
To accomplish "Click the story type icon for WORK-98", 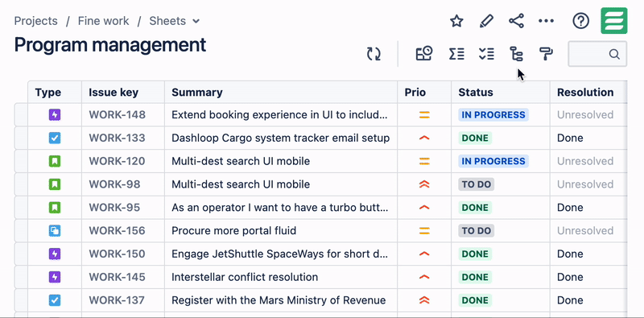I will point(55,184).
